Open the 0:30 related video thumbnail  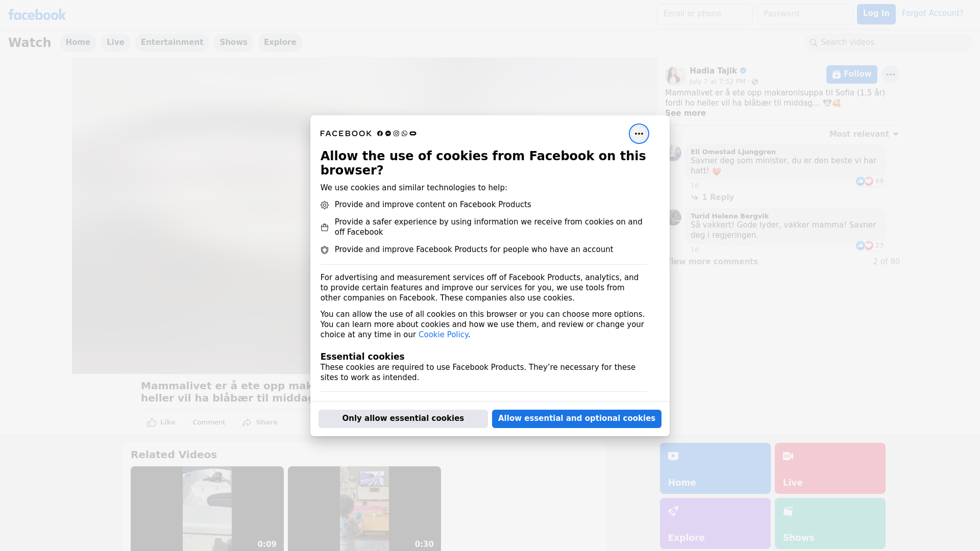point(364,508)
